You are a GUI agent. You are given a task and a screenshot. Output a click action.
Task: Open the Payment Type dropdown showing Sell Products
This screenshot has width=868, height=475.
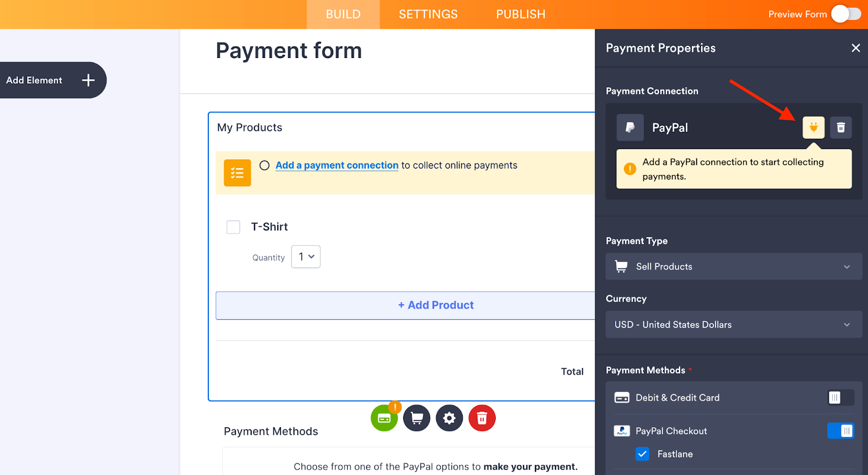pos(733,266)
